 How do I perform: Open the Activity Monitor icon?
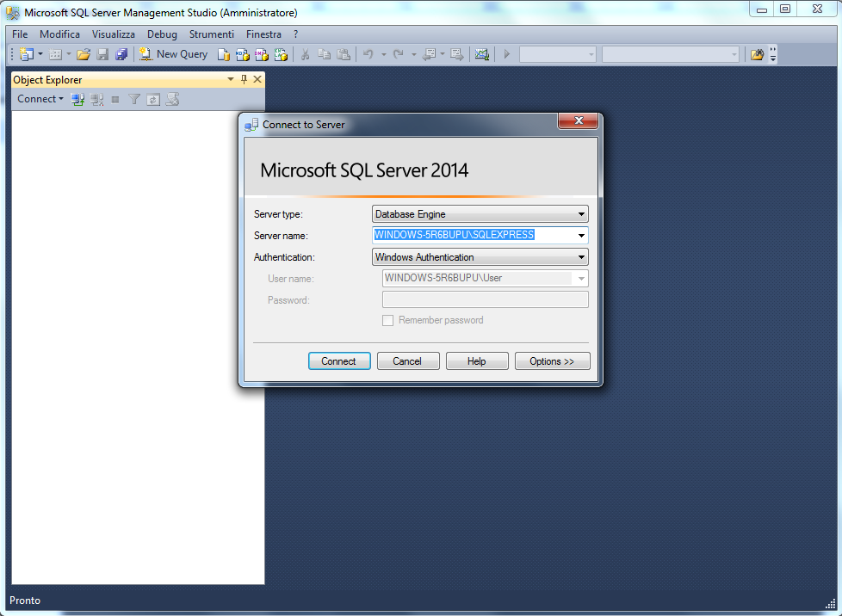pos(481,54)
